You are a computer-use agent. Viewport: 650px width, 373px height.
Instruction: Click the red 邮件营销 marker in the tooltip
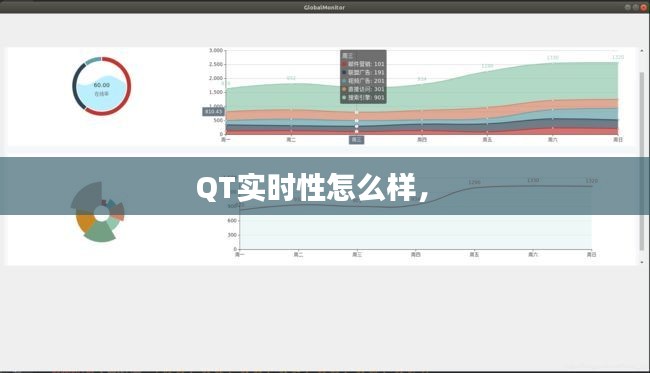(344, 64)
